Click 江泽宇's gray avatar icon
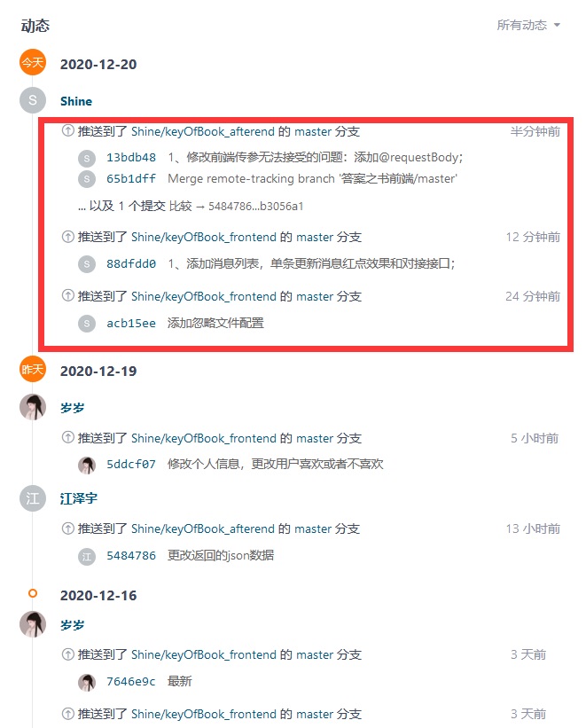Screen dimensions: 586x728 [x=33, y=498]
